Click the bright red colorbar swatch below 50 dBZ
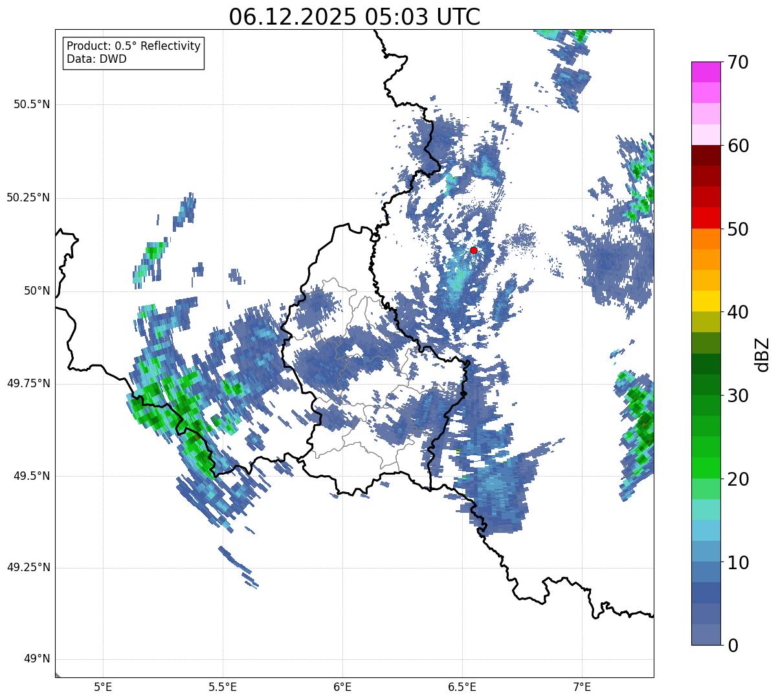This screenshot has height=700, width=778. point(706,218)
